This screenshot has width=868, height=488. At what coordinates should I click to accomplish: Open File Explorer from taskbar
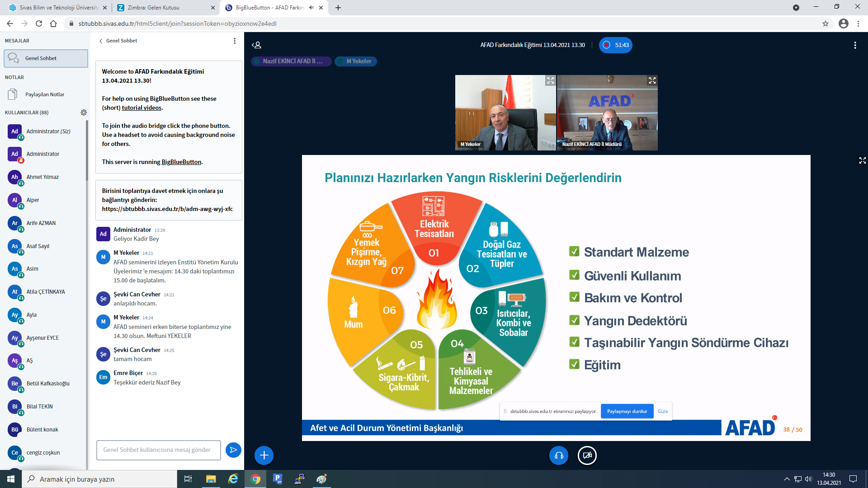(211, 479)
